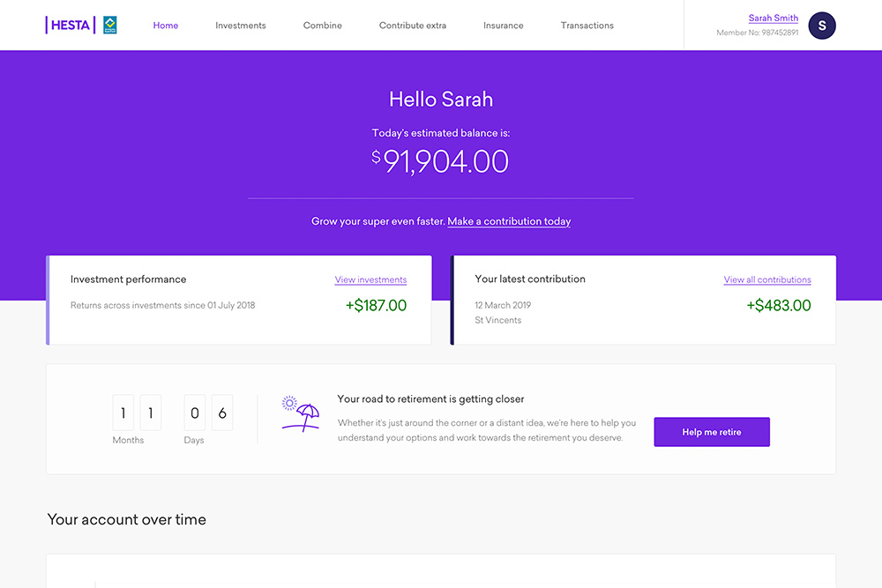This screenshot has width=882, height=588.
Task: Open the Transactions menu item
Action: 587,26
